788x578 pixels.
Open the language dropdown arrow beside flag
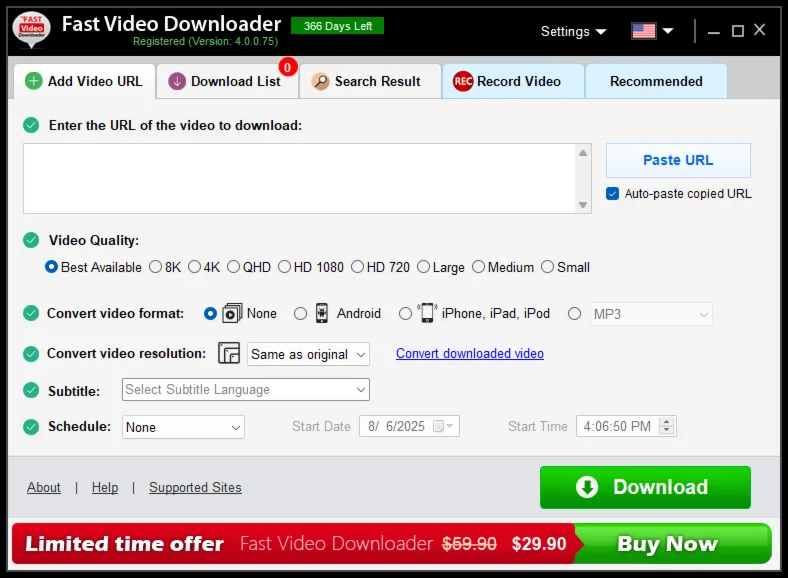click(668, 31)
